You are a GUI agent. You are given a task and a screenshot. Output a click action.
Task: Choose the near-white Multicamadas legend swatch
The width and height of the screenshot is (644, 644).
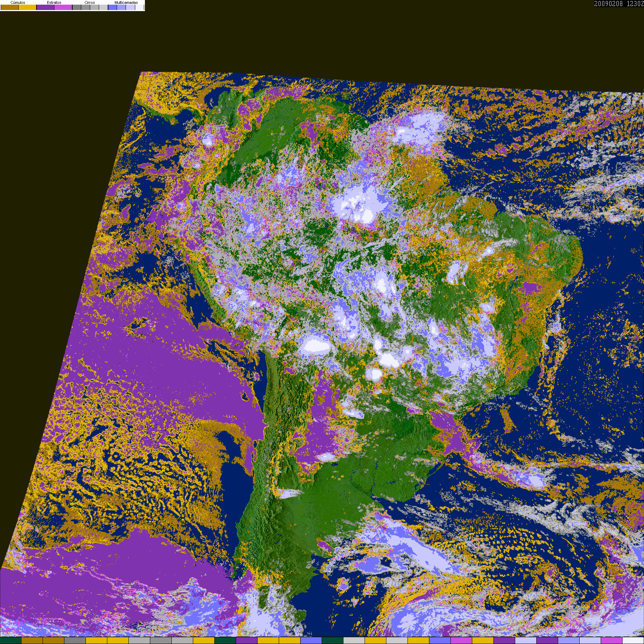click(140, 7)
